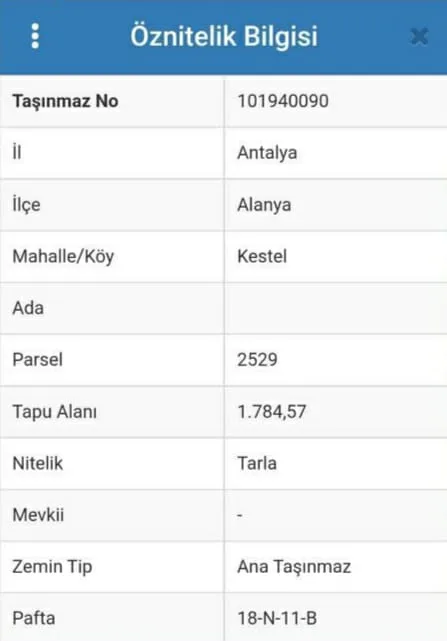447x641 pixels.
Task: Click the Öznitelik Bilgisi title
Action: (224, 36)
